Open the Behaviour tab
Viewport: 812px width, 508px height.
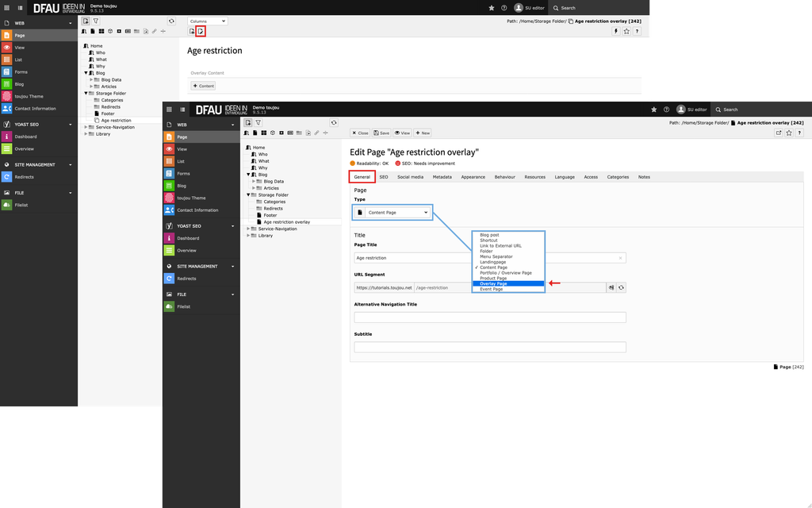tap(504, 177)
